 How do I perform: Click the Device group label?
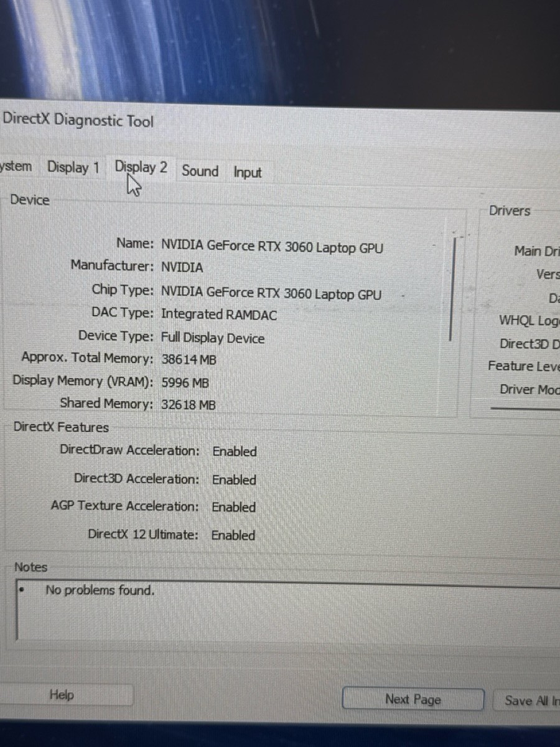[x=29, y=200]
